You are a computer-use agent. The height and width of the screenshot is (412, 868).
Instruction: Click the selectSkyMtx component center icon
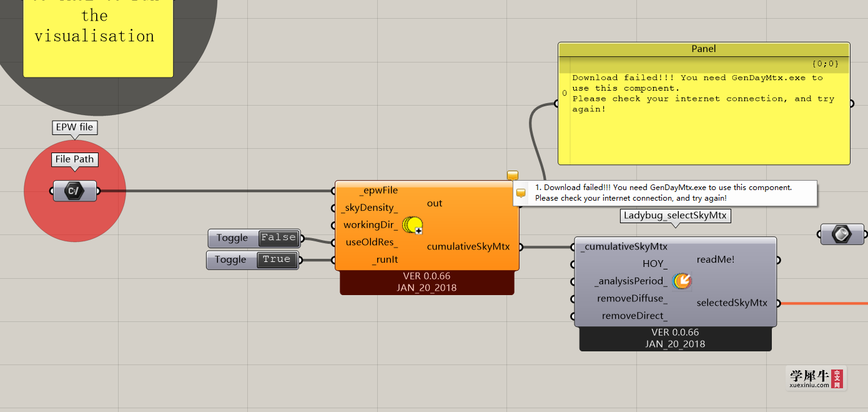(x=682, y=281)
